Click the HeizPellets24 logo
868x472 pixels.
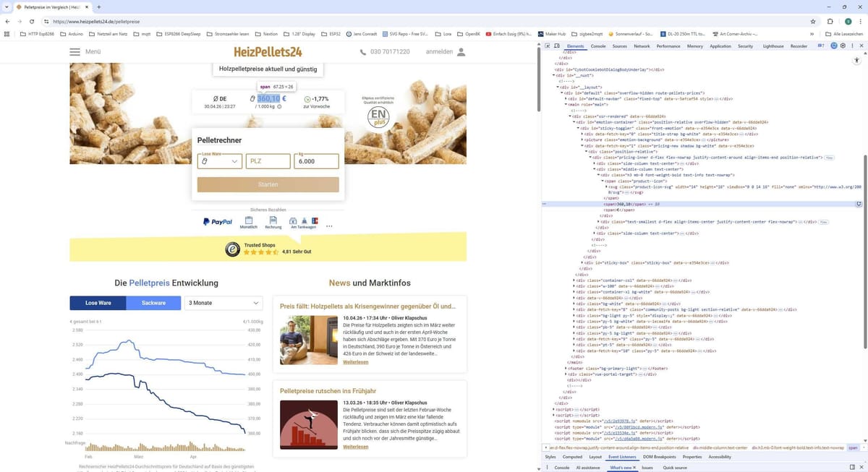pos(268,52)
